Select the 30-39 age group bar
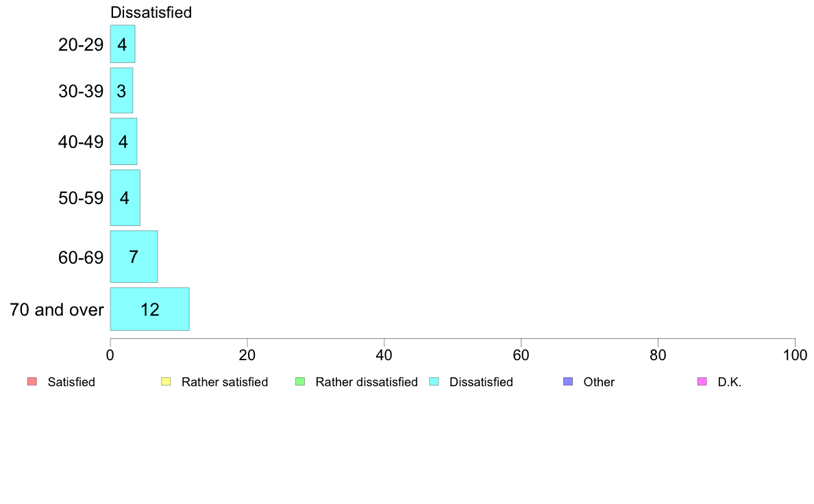The image size is (814, 504). (x=121, y=90)
